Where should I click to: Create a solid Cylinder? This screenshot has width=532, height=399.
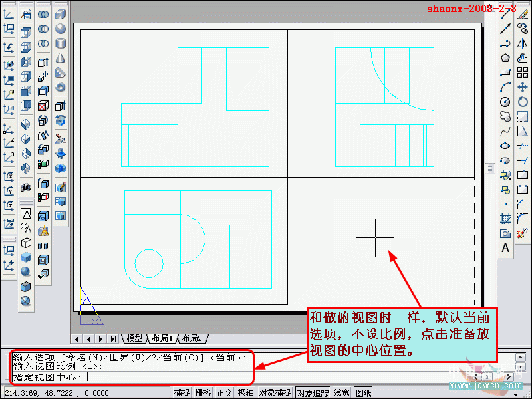[x=61, y=43]
